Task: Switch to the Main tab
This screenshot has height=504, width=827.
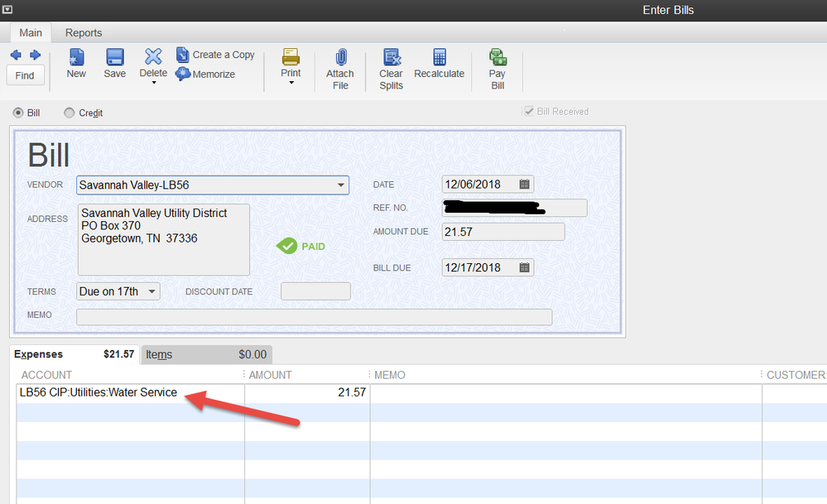Action: point(31,32)
